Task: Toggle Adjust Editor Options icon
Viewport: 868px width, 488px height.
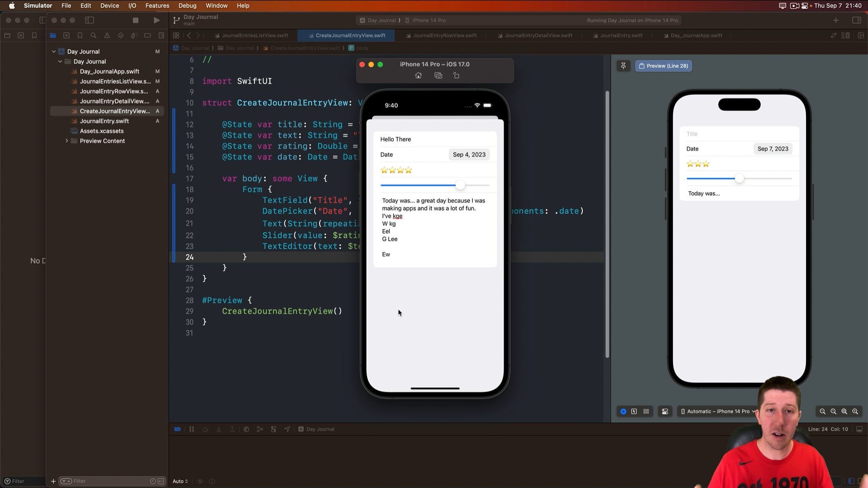Action: tap(845, 35)
